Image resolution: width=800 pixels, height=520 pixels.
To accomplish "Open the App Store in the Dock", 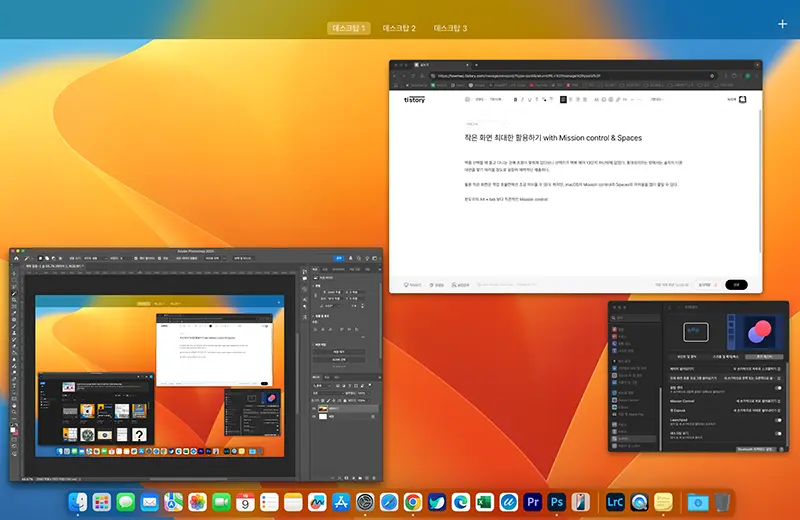I will (x=341, y=503).
